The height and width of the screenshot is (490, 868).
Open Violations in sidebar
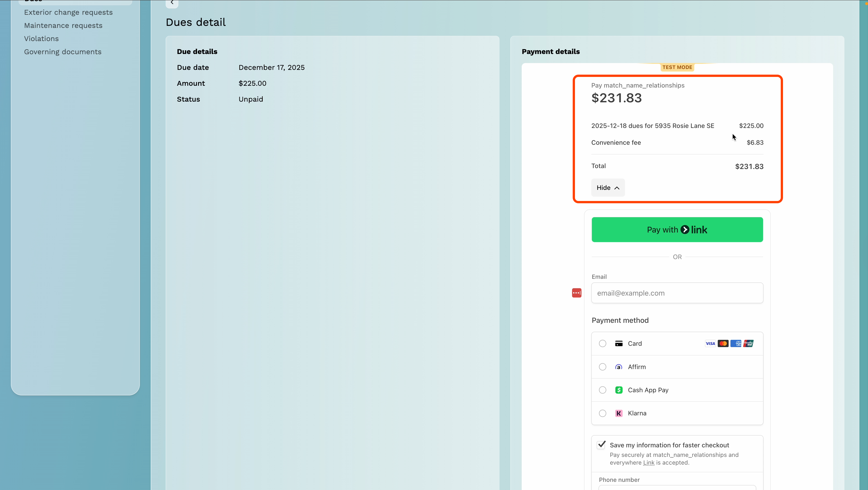pos(41,39)
